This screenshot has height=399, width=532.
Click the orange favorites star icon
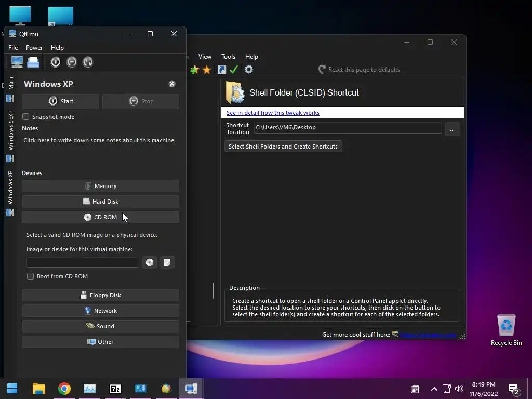click(207, 70)
